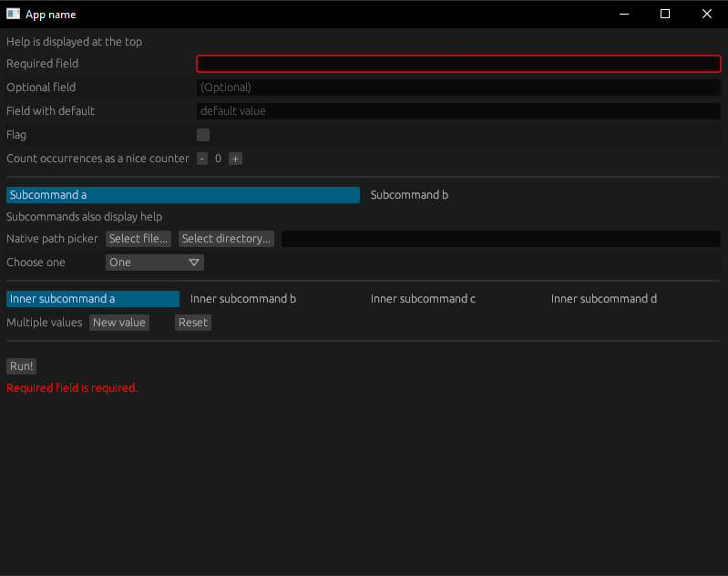Switch to Subcommand b tab

point(409,195)
